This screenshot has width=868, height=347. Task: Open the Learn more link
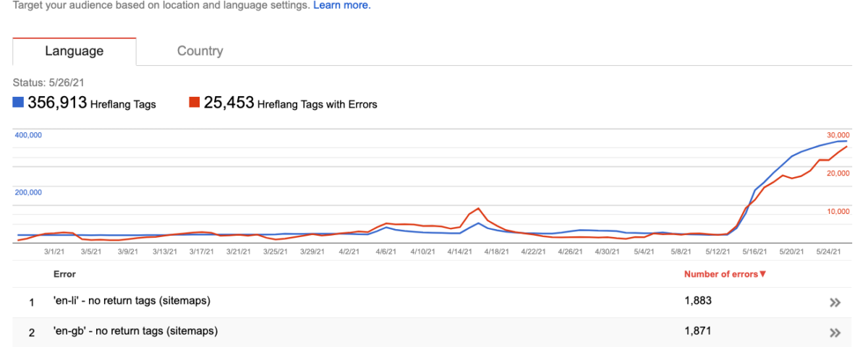[342, 5]
